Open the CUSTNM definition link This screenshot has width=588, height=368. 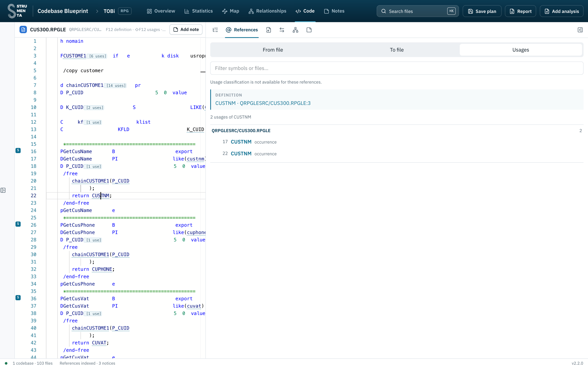pyautogui.click(x=263, y=103)
